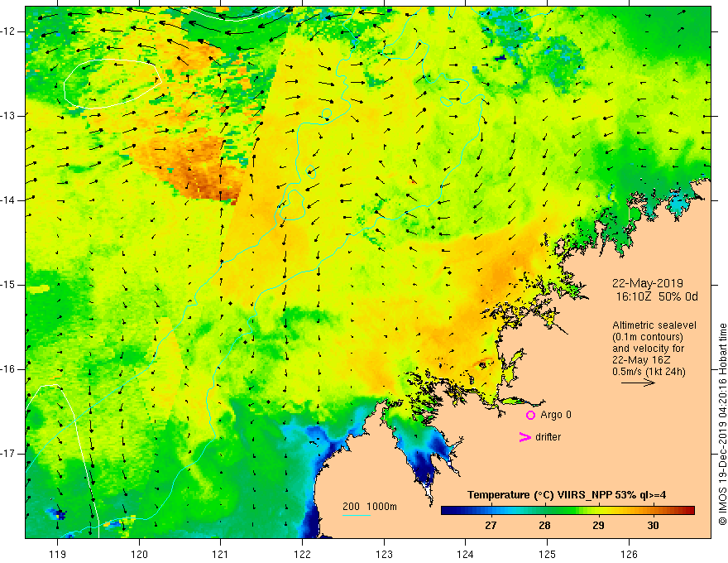
Task: Click the Temperature (°C) VIIRS_NPP title
Action: [x=567, y=495]
